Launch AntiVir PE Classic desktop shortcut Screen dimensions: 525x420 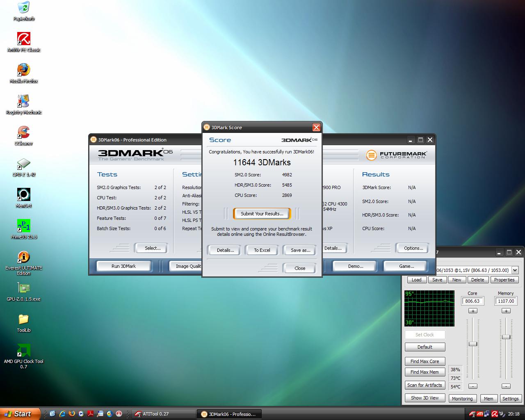[x=24, y=42]
